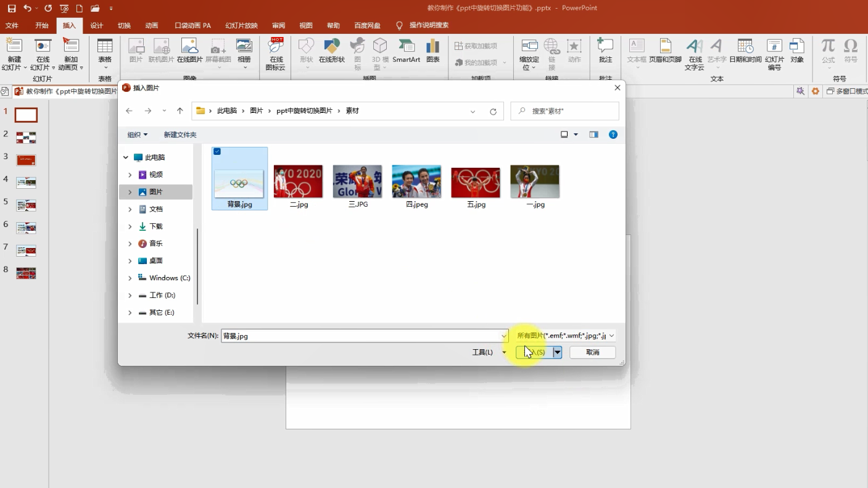Go up one folder level
The width and height of the screenshot is (868, 488).
180,111
